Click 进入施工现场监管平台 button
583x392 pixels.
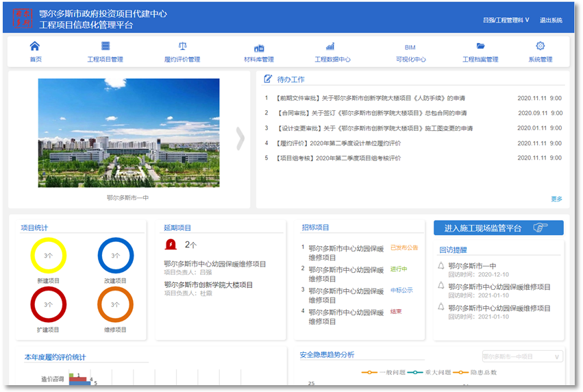(x=498, y=228)
